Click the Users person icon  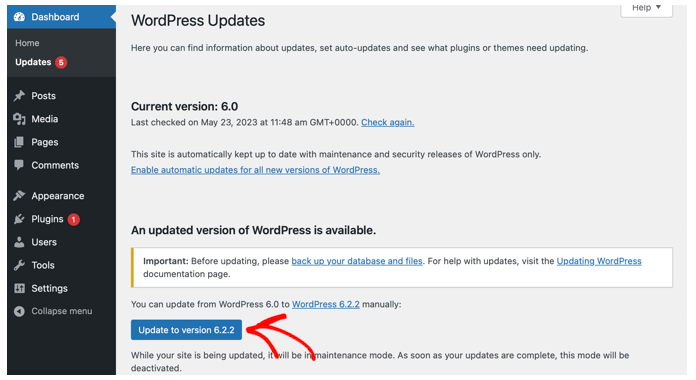coord(19,242)
